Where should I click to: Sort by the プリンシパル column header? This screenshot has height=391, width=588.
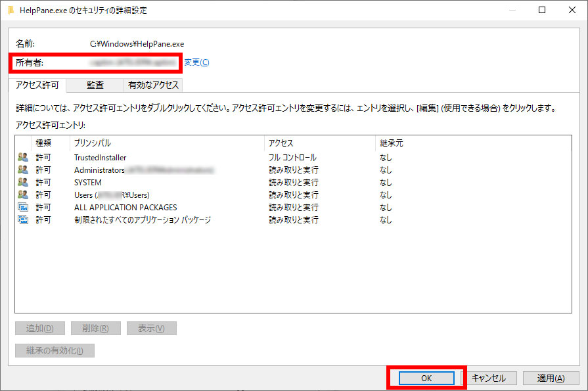167,143
